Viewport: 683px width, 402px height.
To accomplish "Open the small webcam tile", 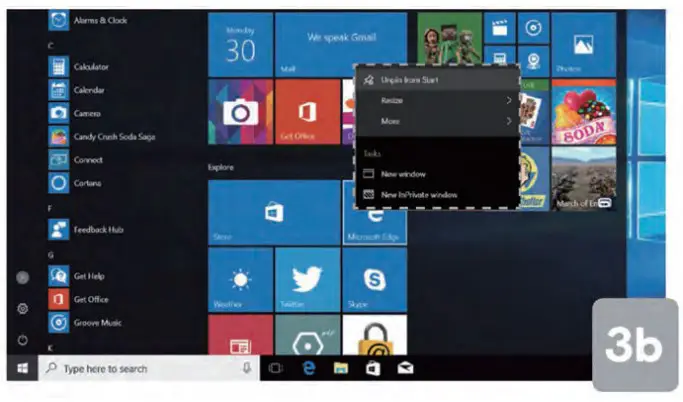I will pos(533,60).
